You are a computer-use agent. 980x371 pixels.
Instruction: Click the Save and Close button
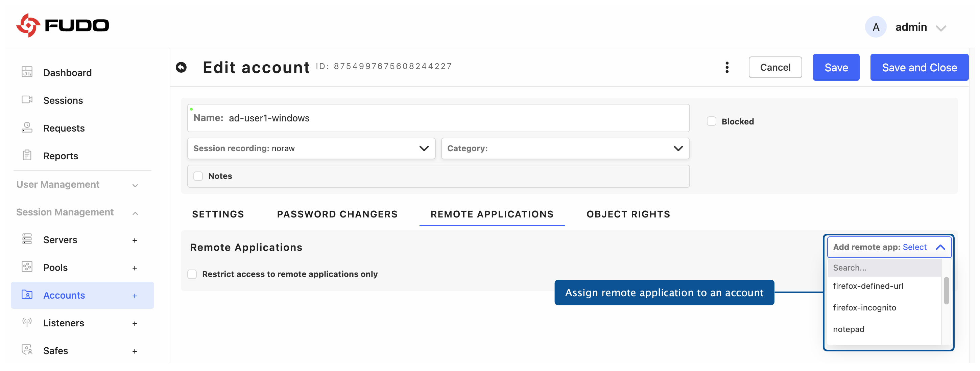coord(919,67)
